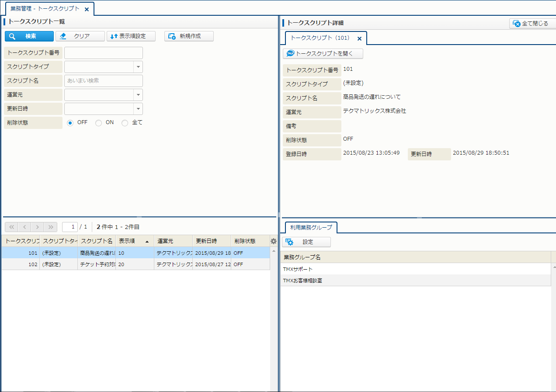Click the クリア eraser button
The image size is (556, 392).
pyautogui.click(x=80, y=36)
